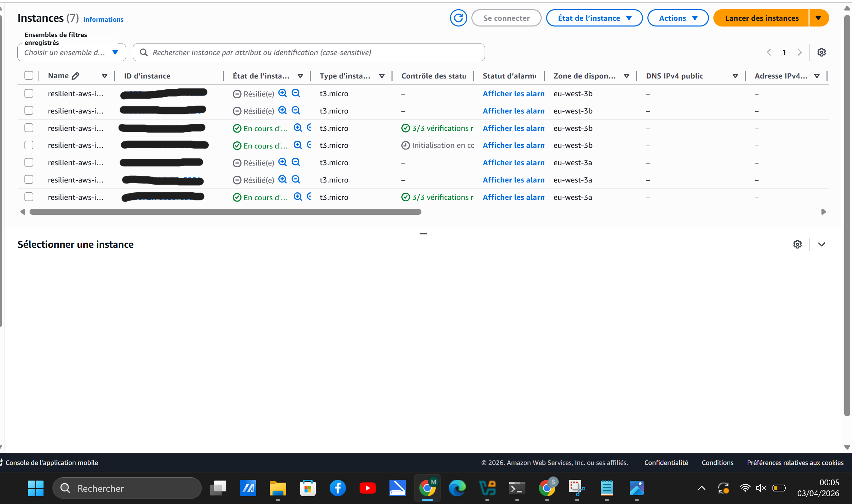Open Afficher les alarmes for the initializing instance
Viewport: 852px width, 504px height.
513,145
